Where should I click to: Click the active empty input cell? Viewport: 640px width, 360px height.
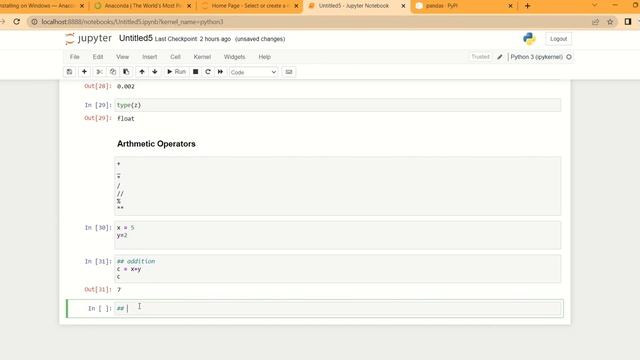coord(338,309)
